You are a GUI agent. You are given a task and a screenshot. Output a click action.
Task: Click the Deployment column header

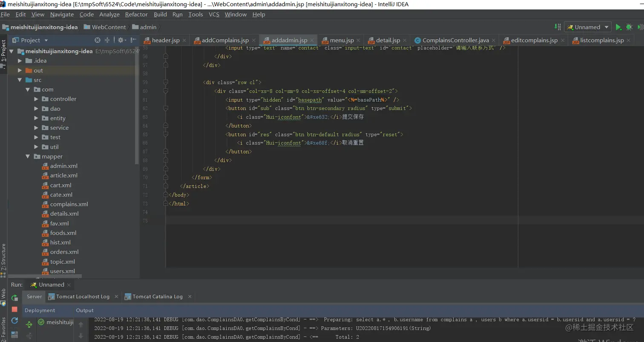pyautogui.click(x=40, y=310)
